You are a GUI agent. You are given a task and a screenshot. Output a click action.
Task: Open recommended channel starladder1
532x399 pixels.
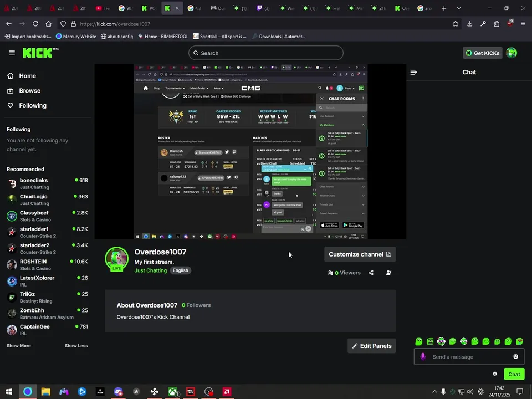(47, 232)
